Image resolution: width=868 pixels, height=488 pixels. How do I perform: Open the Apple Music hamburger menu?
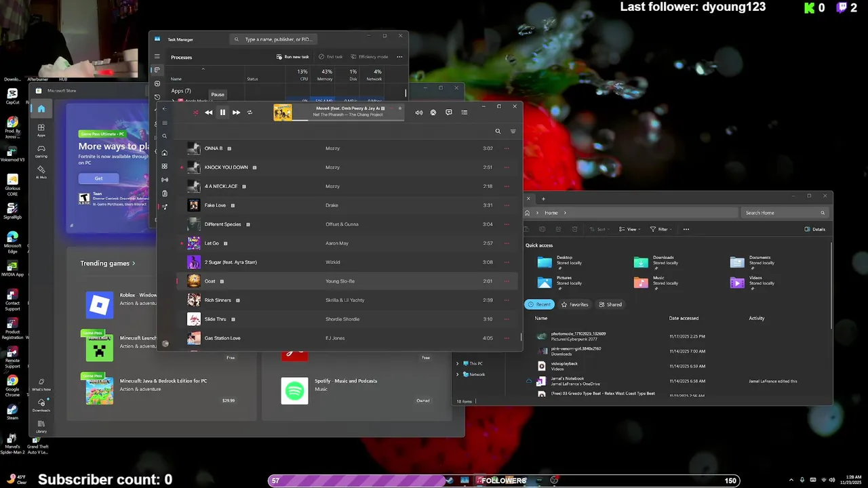[165, 123]
